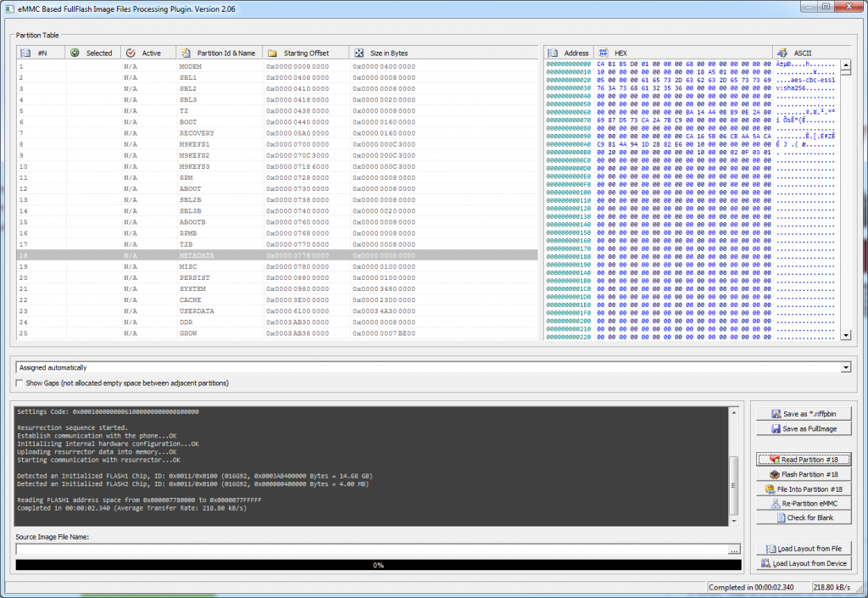Select the SBL1 partition row

[x=277, y=77]
